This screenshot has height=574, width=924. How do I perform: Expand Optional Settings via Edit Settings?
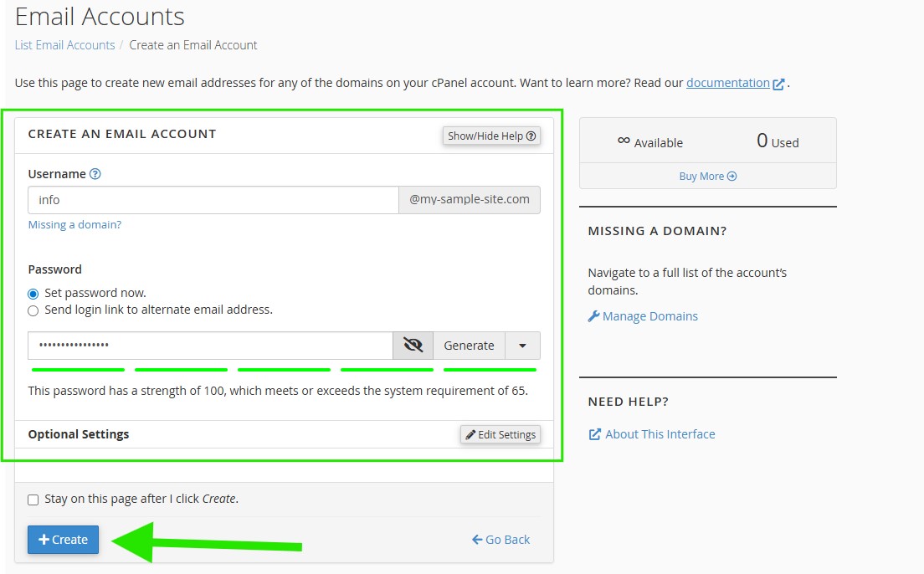tap(501, 434)
